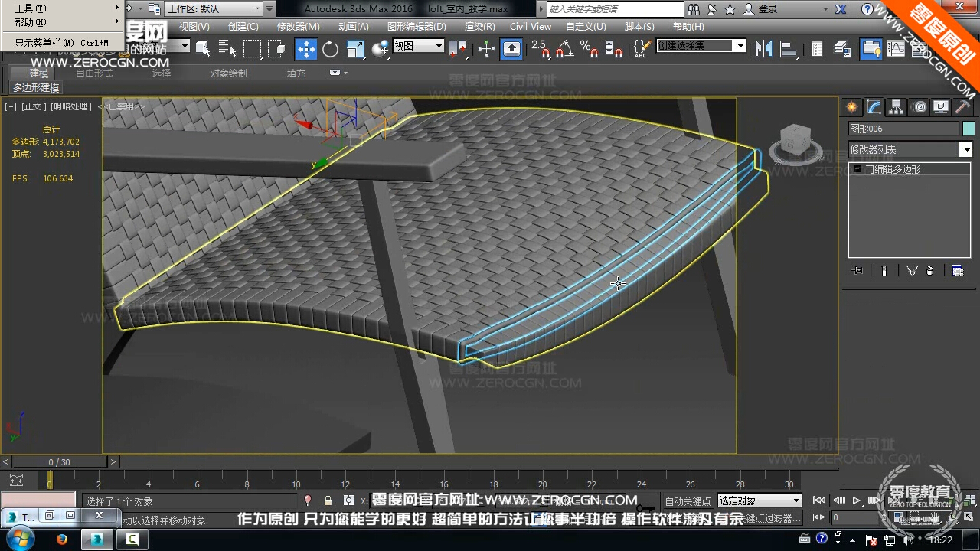
Task: Open the Display command panel tab
Action: point(941,107)
